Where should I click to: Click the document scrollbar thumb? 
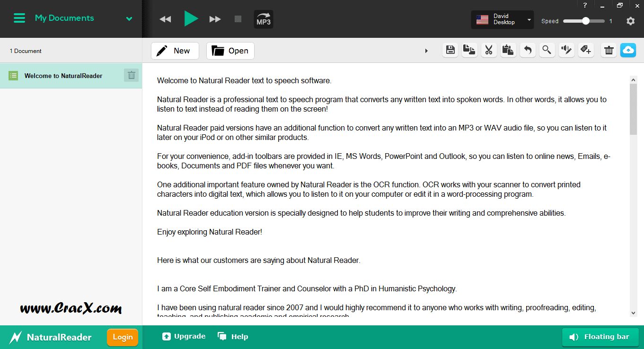point(634,109)
